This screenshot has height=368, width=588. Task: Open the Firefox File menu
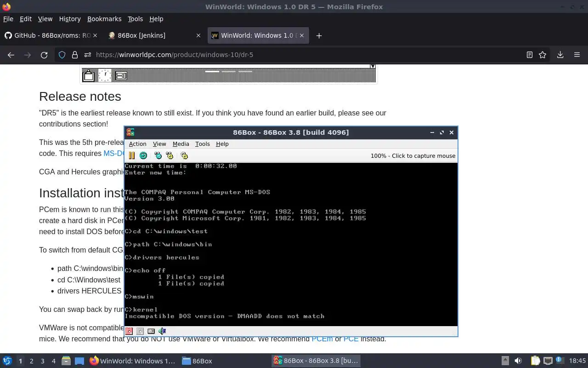click(x=8, y=19)
